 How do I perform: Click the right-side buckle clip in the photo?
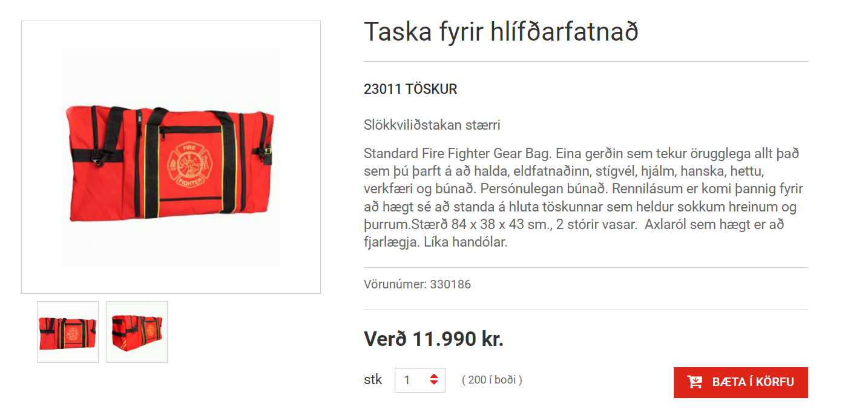[x=266, y=151]
